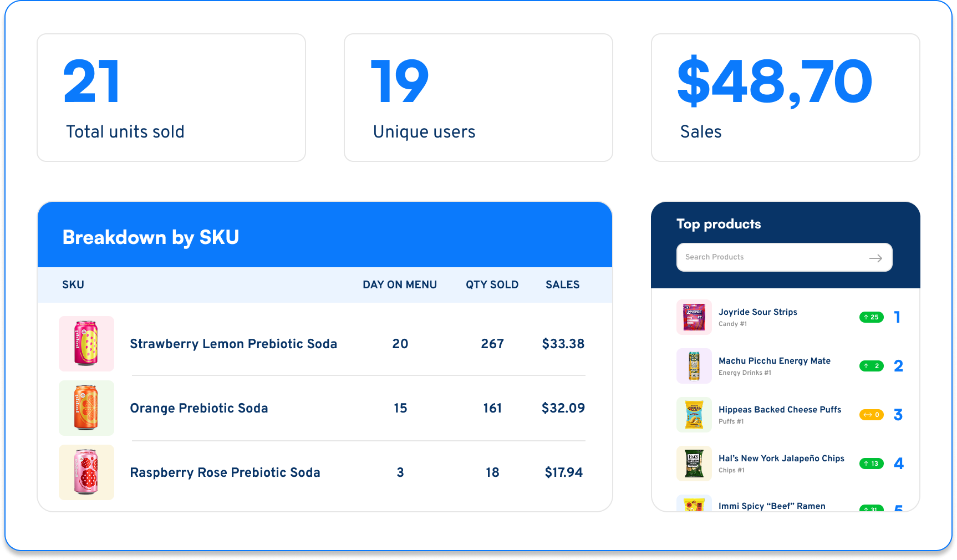Open the Raspberry Rose Prebiotic Soda can thumbnail

pyautogui.click(x=86, y=472)
